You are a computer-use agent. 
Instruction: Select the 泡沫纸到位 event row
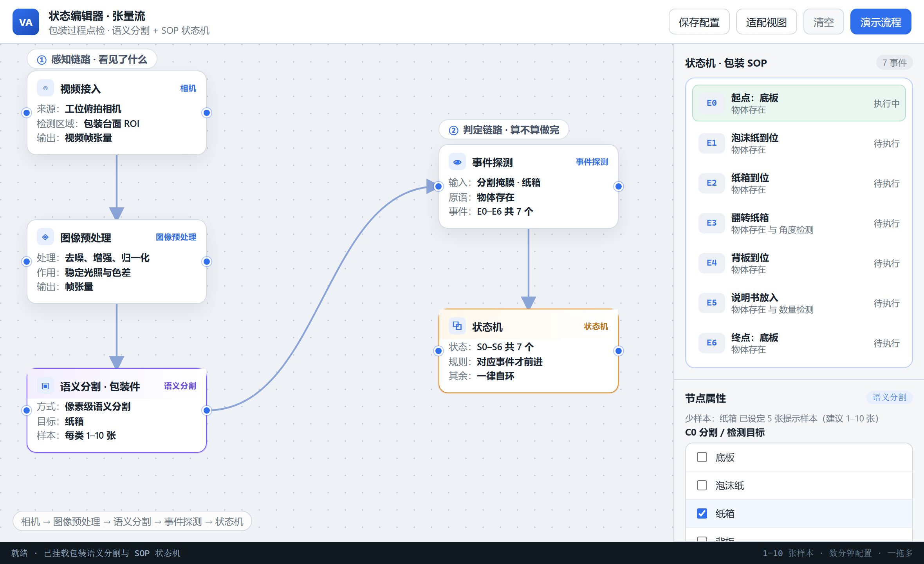click(x=799, y=143)
